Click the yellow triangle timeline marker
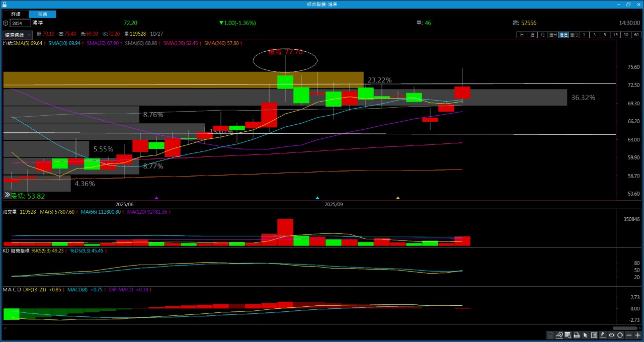This screenshot has width=644, height=342. tap(398, 198)
